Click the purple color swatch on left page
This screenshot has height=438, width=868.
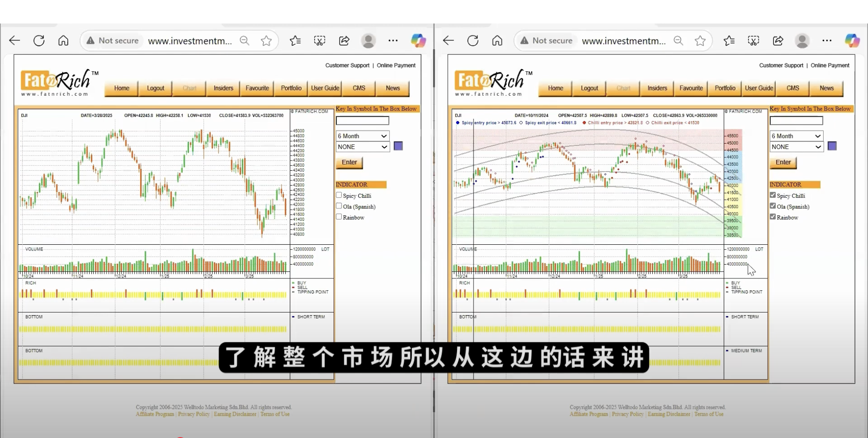(x=398, y=146)
